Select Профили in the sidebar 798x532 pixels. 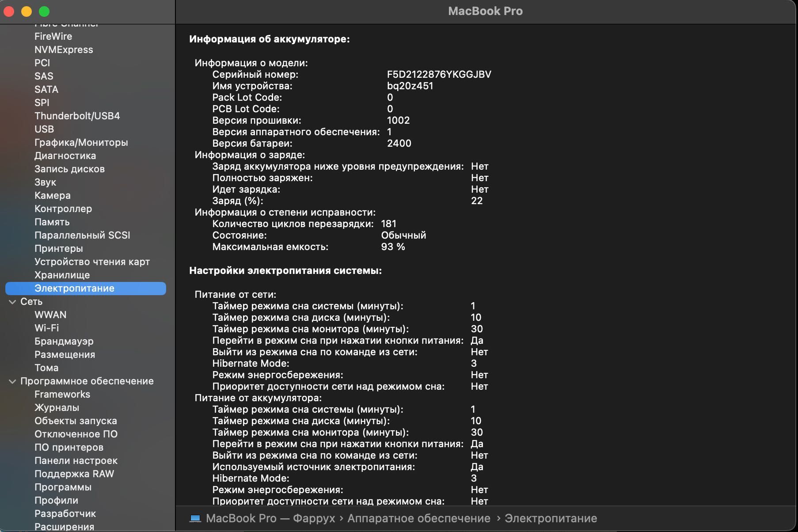point(56,500)
